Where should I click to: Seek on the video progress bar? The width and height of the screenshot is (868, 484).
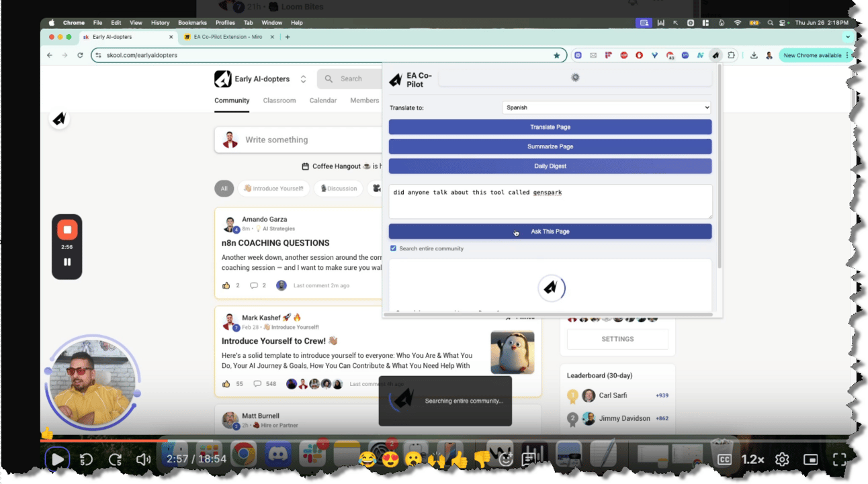pos(448,440)
